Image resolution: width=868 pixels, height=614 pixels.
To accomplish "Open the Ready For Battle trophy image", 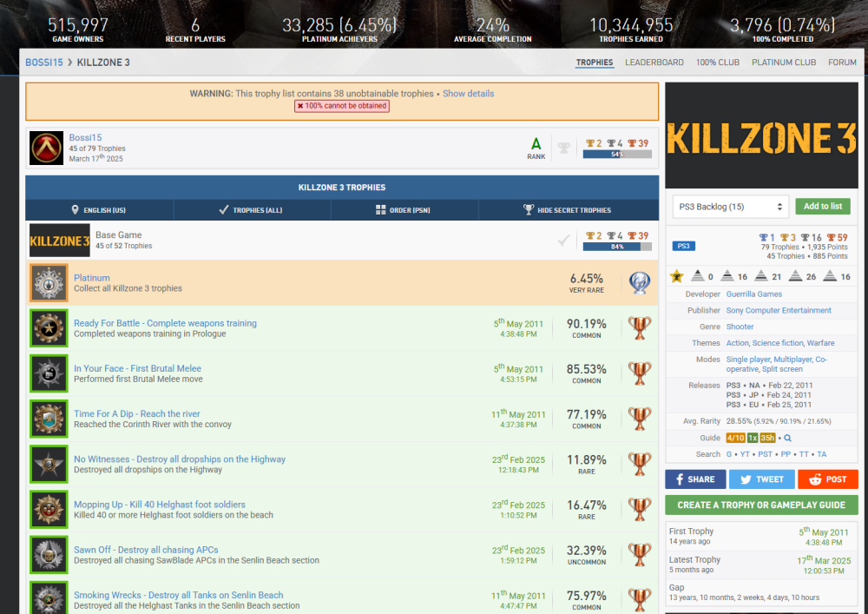I will pos(49,328).
